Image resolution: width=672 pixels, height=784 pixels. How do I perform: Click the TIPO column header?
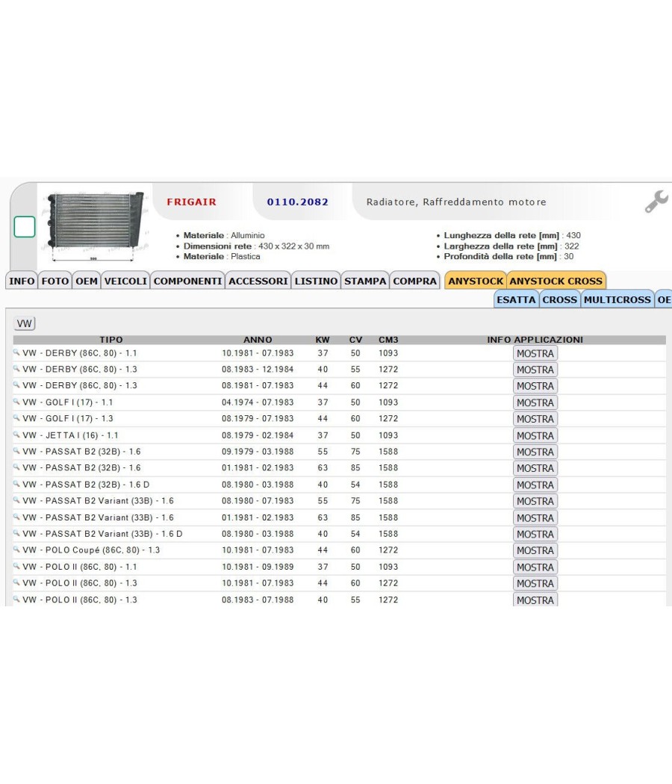point(111,340)
